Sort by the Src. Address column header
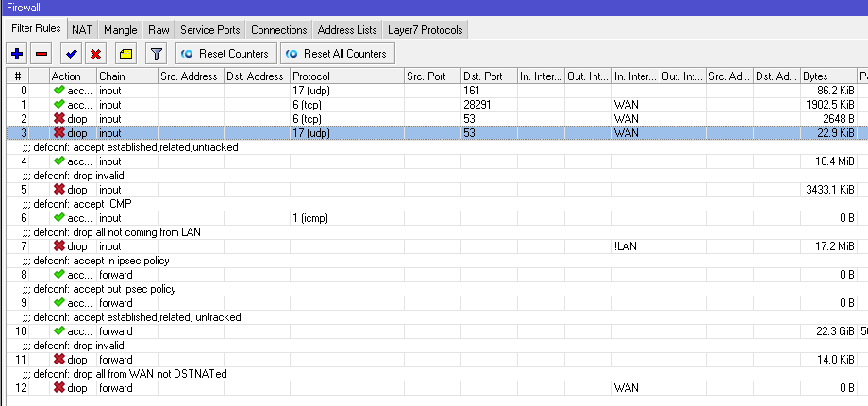868x406 pixels. (191, 76)
